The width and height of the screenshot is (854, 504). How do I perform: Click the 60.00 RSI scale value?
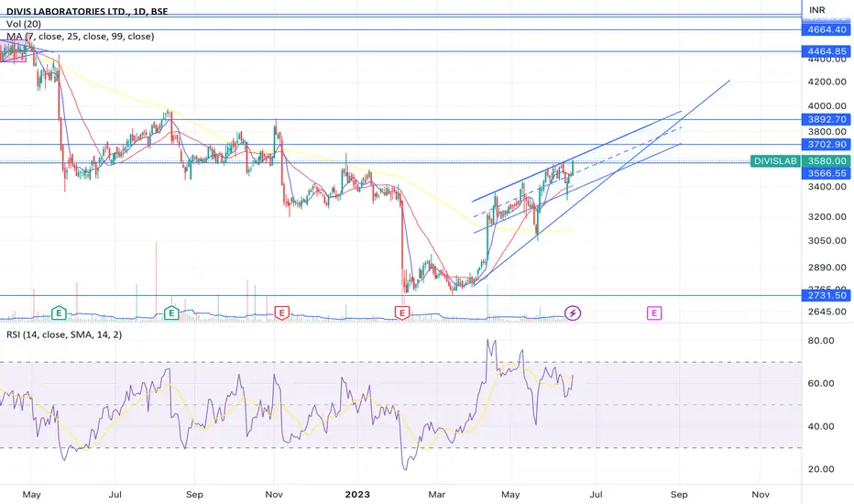[x=821, y=384]
